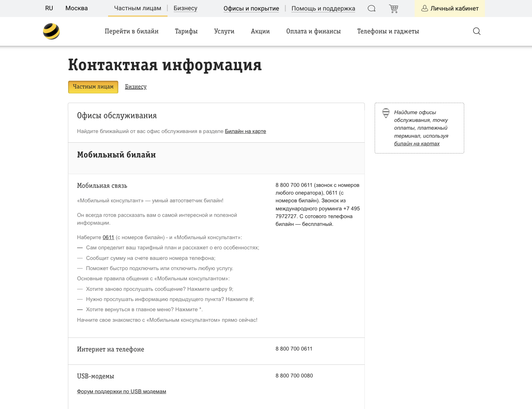Viewport: 532px width, 409px height.
Task: Select the Частным лицам segmented toggle
Action: [x=93, y=87]
